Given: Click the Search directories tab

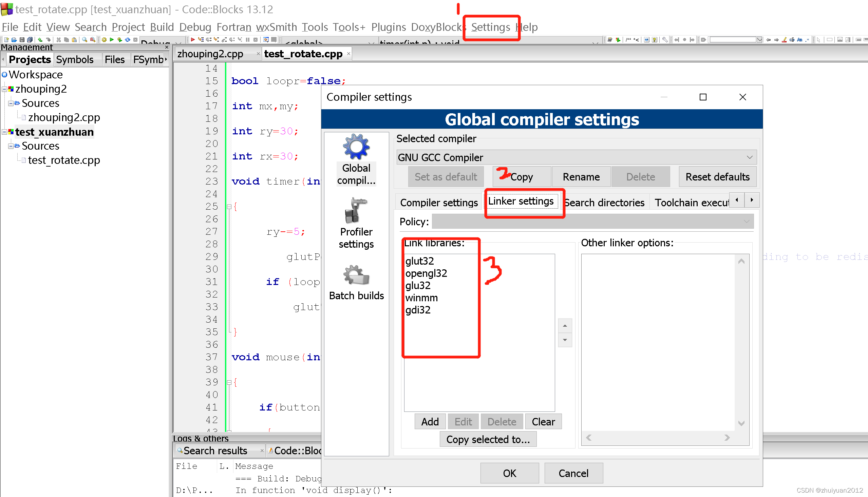Looking at the screenshot, I should pos(604,202).
